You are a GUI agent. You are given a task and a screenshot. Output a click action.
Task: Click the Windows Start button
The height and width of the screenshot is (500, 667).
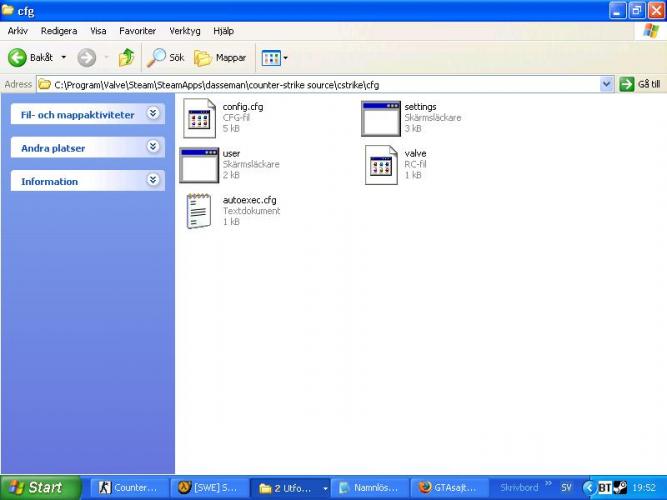(37, 488)
